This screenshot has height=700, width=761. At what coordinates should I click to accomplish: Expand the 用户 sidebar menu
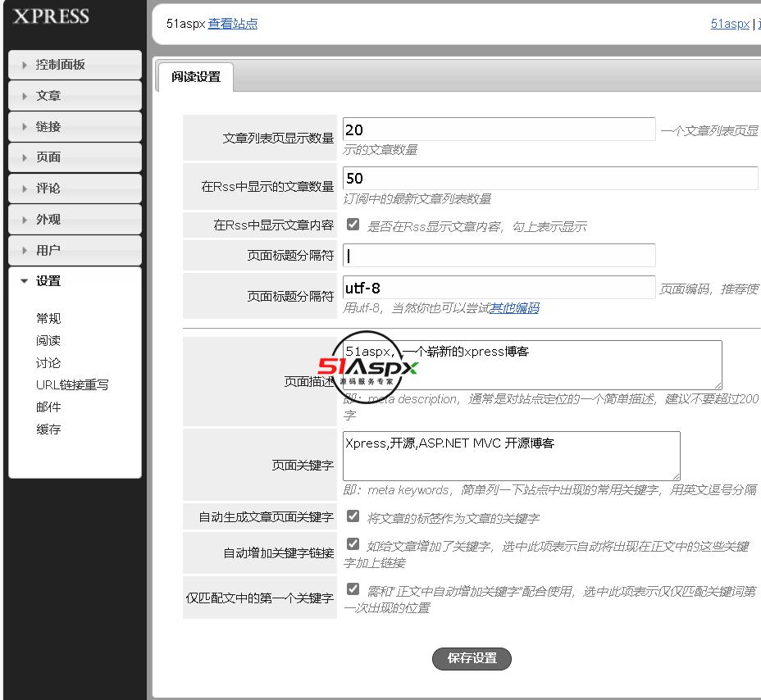tap(74, 251)
